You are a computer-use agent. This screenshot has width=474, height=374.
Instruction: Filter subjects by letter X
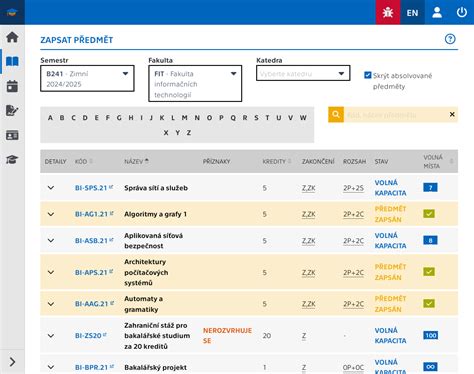click(x=166, y=133)
